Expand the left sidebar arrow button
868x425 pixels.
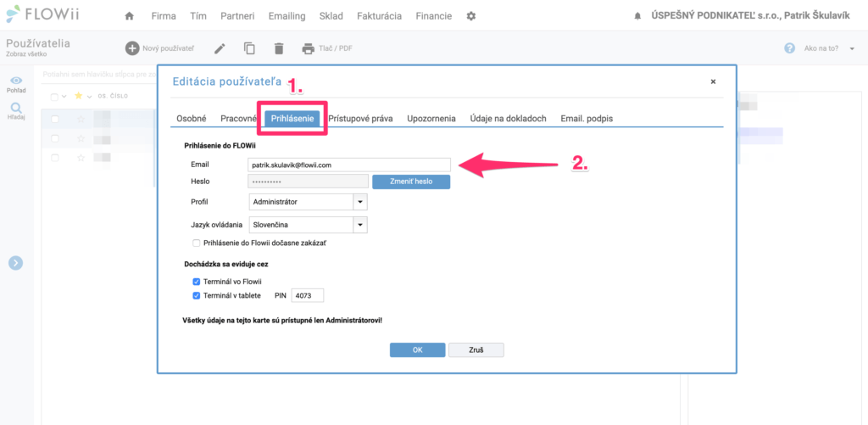pos(15,263)
